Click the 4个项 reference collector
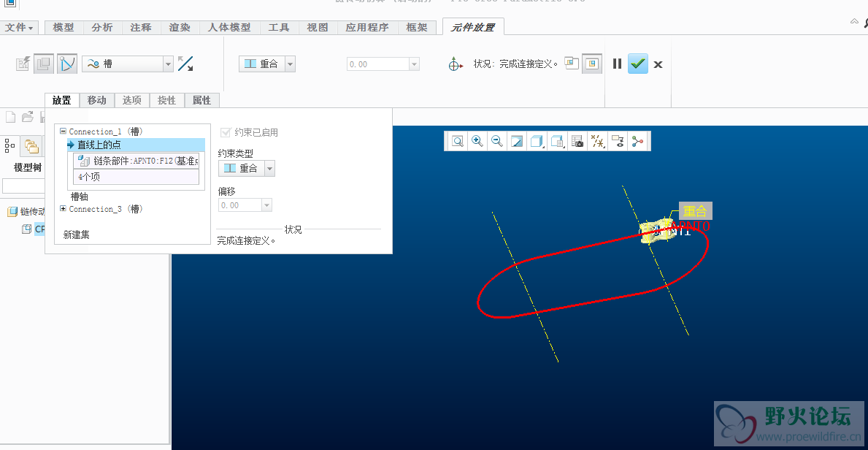The width and height of the screenshot is (868, 450). click(x=137, y=177)
